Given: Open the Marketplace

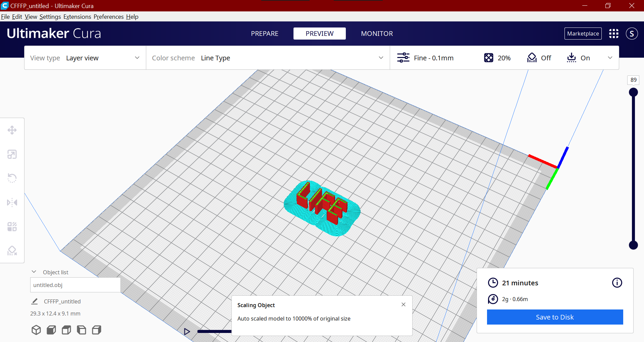Looking at the screenshot, I should point(583,34).
